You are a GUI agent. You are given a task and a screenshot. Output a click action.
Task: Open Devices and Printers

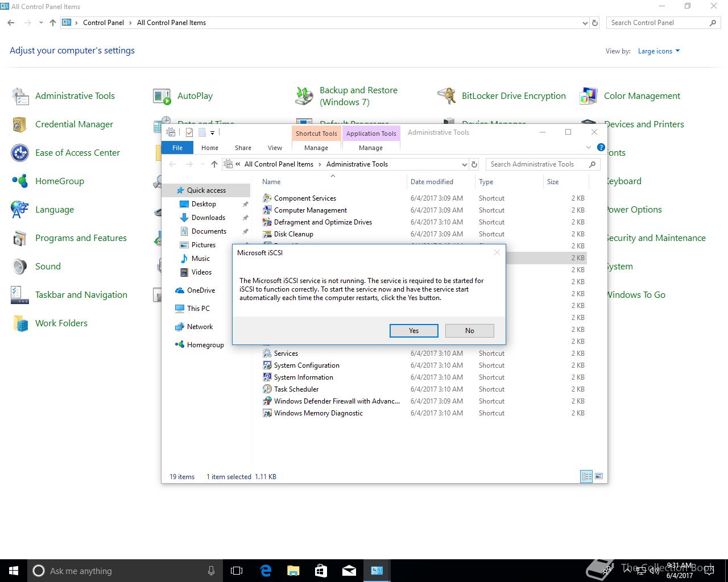point(644,124)
